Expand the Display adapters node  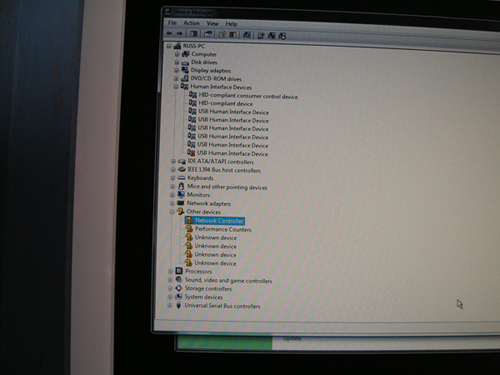click(176, 70)
